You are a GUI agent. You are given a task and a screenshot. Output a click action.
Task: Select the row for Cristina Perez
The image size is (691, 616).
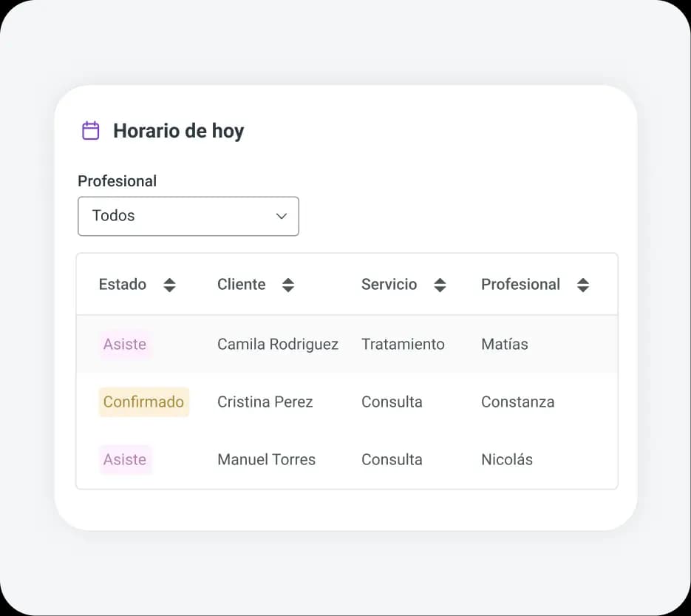(x=347, y=402)
